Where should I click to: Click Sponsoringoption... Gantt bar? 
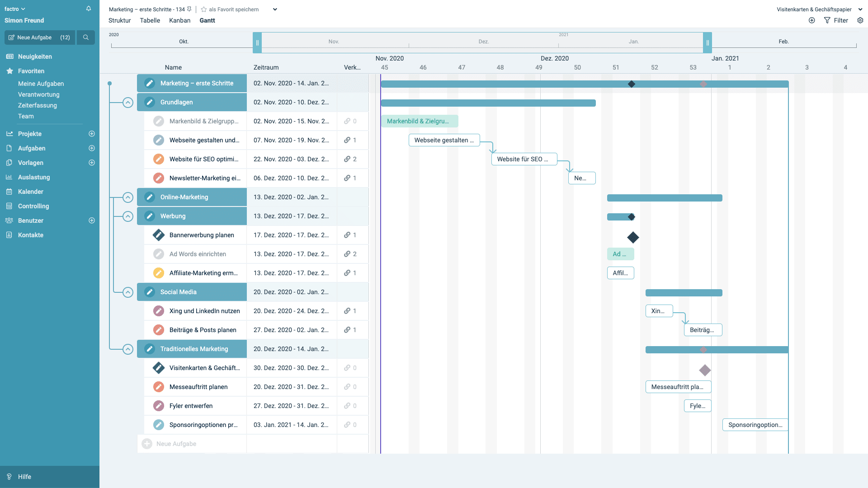tap(755, 425)
